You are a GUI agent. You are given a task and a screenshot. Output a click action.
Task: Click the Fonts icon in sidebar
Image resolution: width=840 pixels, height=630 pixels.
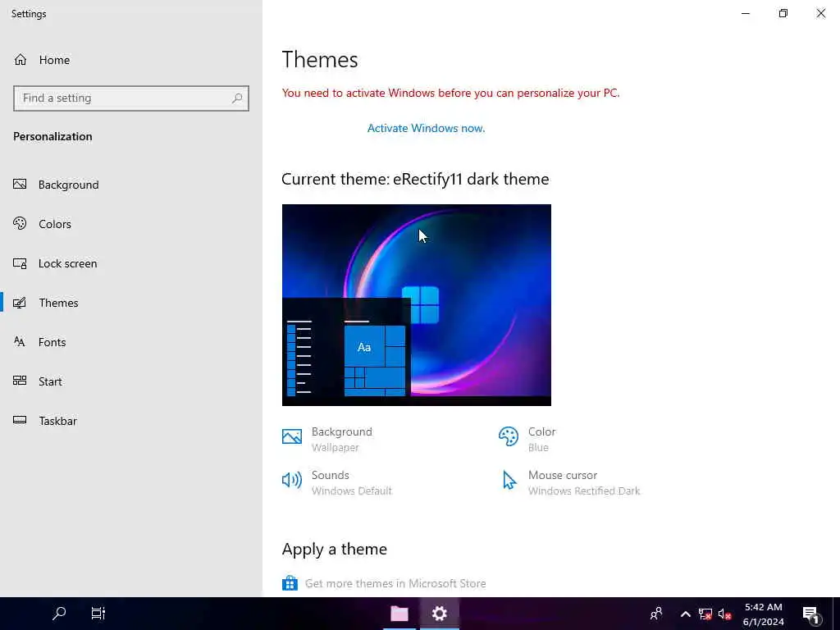[x=20, y=342]
